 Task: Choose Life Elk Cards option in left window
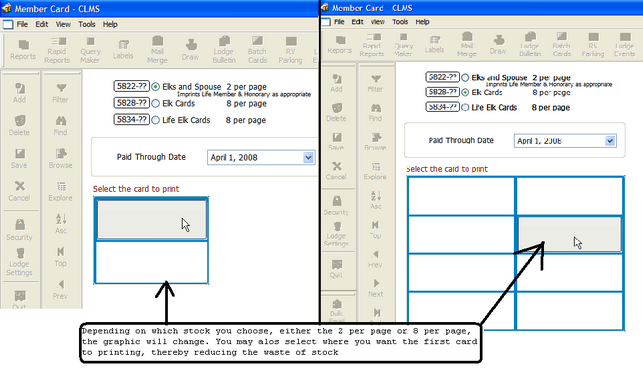(x=155, y=120)
